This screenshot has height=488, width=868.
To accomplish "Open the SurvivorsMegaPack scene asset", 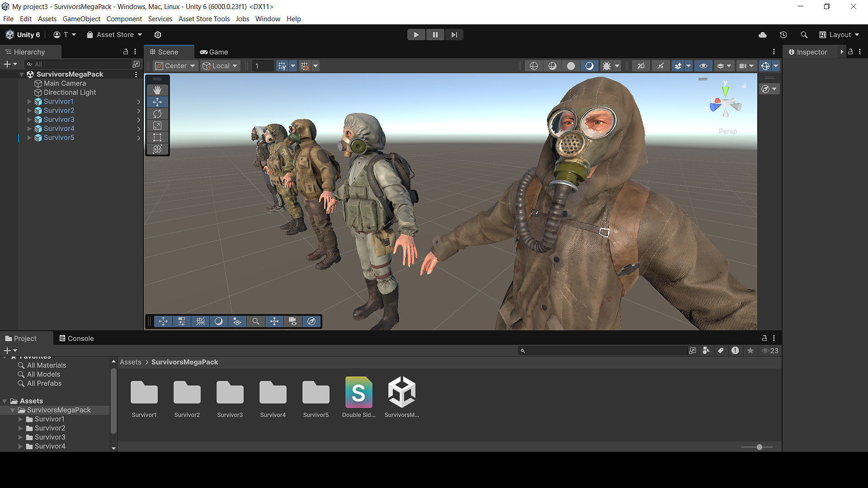I will [x=401, y=397].
